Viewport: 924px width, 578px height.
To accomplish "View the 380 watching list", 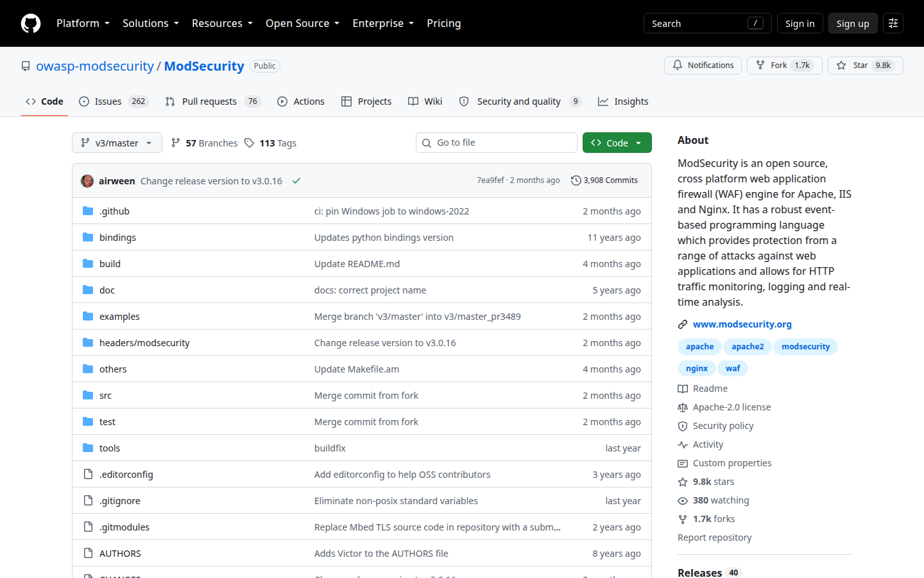I will (x=714, y=500).
